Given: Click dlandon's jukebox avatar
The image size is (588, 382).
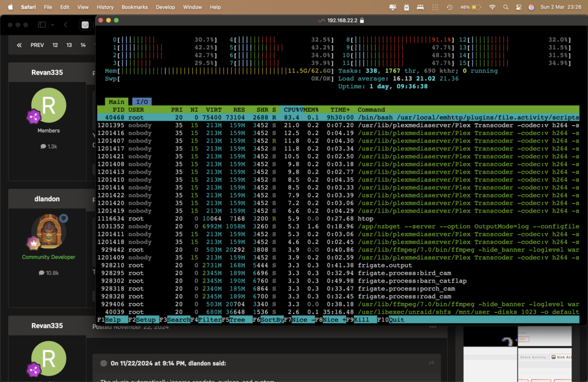Looking at the screenshot, I should tap(49, 231).
